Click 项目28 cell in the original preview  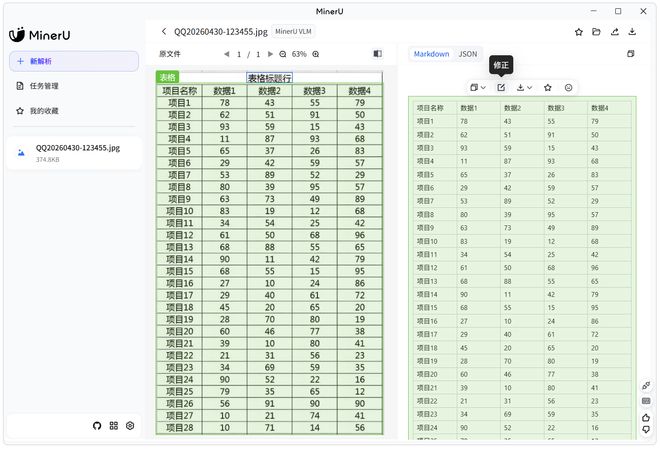[180, 428]
